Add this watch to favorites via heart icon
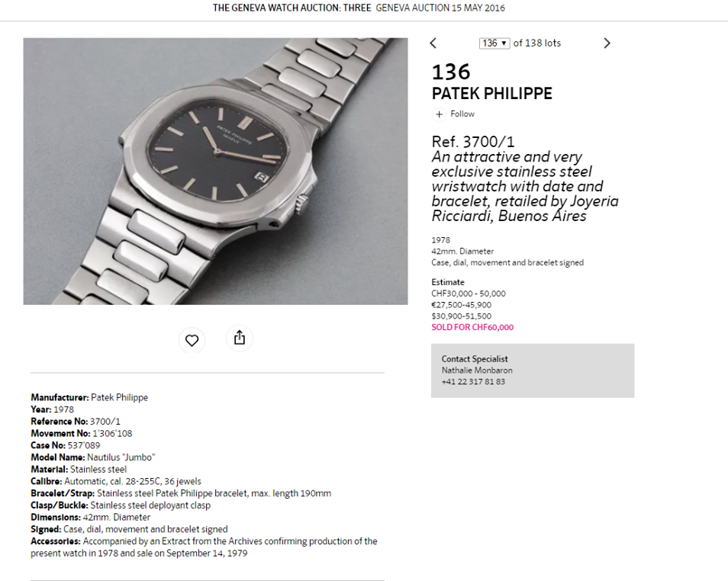The height and width of the screenshot is (581, 728). [192, 340]
